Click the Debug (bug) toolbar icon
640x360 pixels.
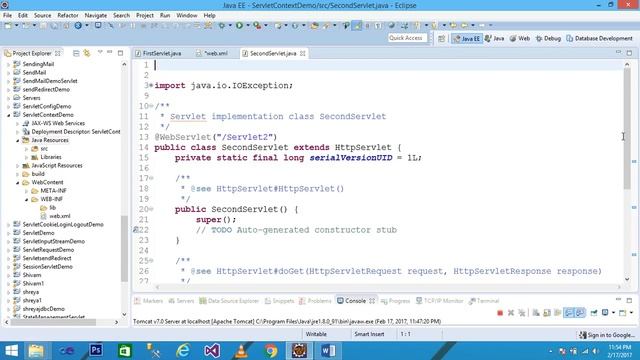[222, 25]
